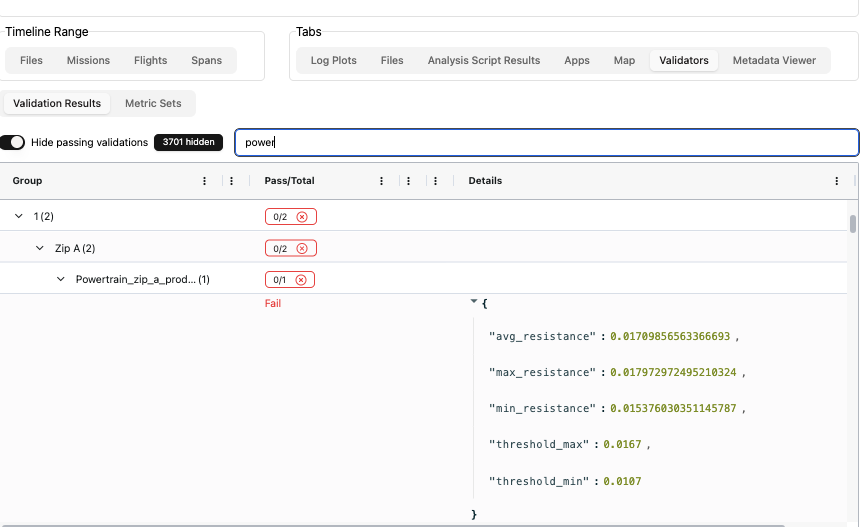Click the vertical scrollbar thumb
Screen dimensions: 863x527
pos(853,224)
